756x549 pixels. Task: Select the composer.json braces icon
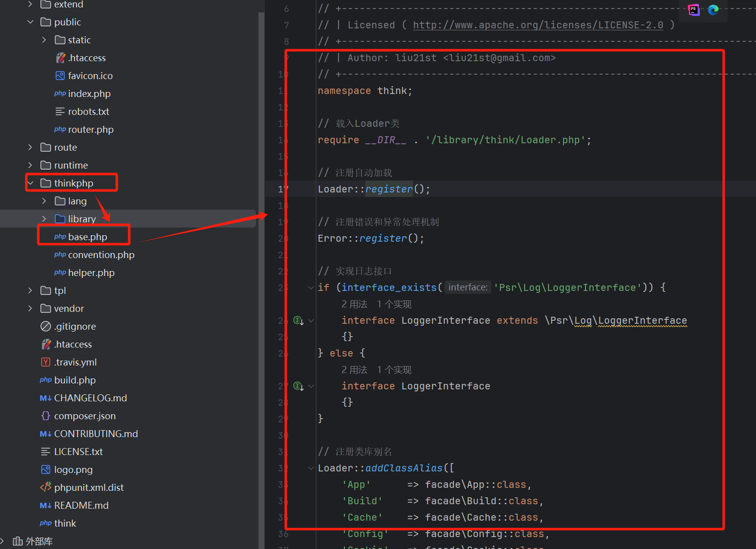pos(46,416)
